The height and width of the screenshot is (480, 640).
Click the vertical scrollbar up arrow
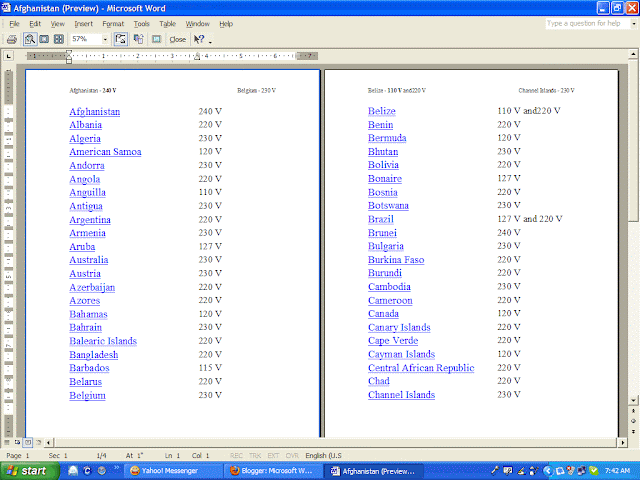pos(633,54)
